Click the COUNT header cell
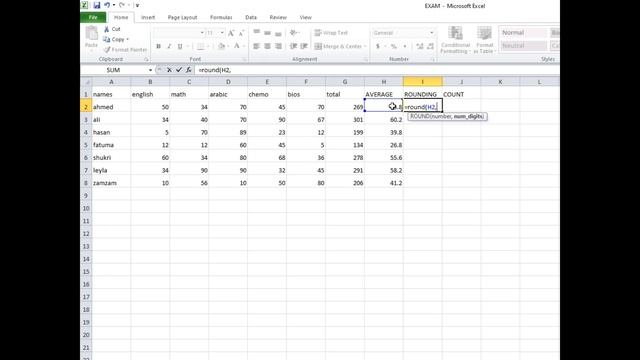 (x=461, y=94)
